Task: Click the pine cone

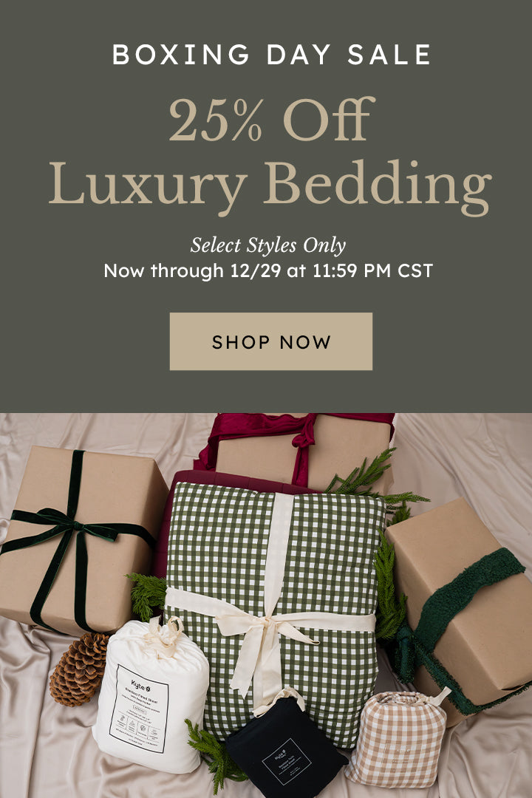Action: [x=79, y=668]
